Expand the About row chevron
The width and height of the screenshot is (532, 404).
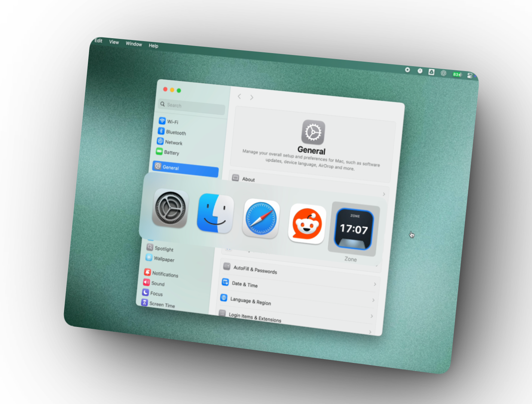384,194
